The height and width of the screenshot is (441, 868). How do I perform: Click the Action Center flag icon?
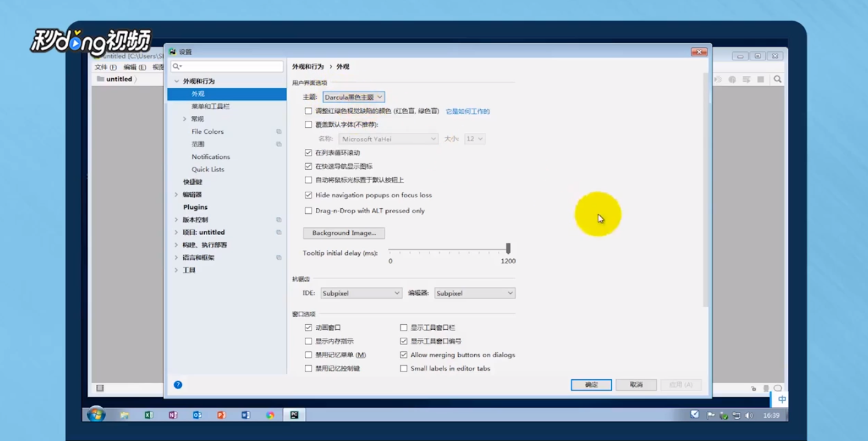[x=710, y=415]
